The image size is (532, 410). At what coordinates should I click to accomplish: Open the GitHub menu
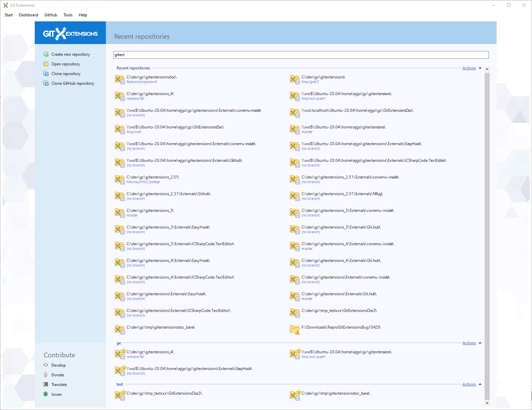[x=51, y=15]
